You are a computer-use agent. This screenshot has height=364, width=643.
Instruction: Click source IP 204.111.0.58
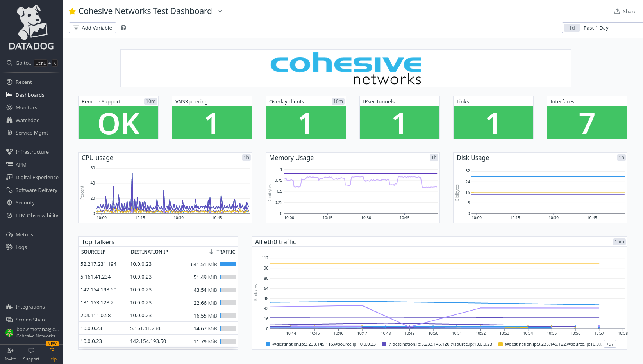pyautogui.click(x=96, y=316)
